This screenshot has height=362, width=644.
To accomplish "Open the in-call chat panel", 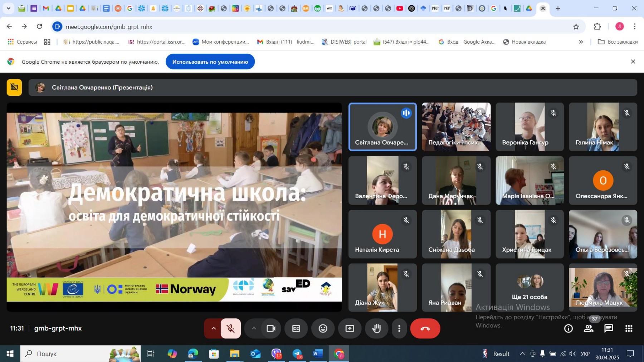I will coord(609,328).
